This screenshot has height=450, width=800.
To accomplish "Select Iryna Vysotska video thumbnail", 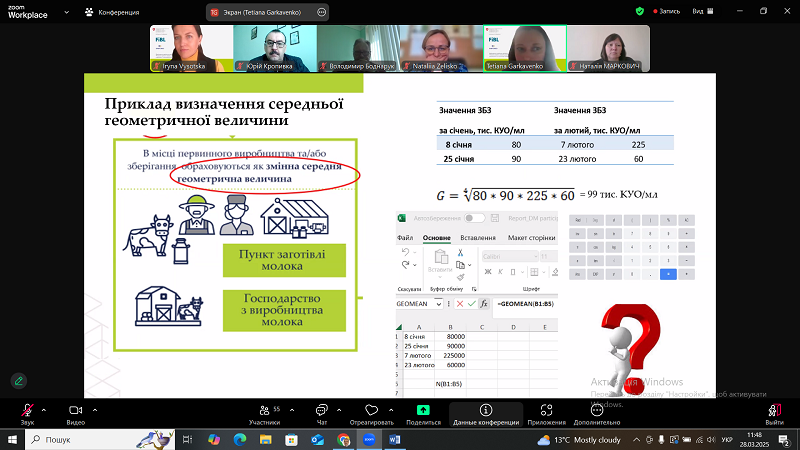I will (192, 48).
